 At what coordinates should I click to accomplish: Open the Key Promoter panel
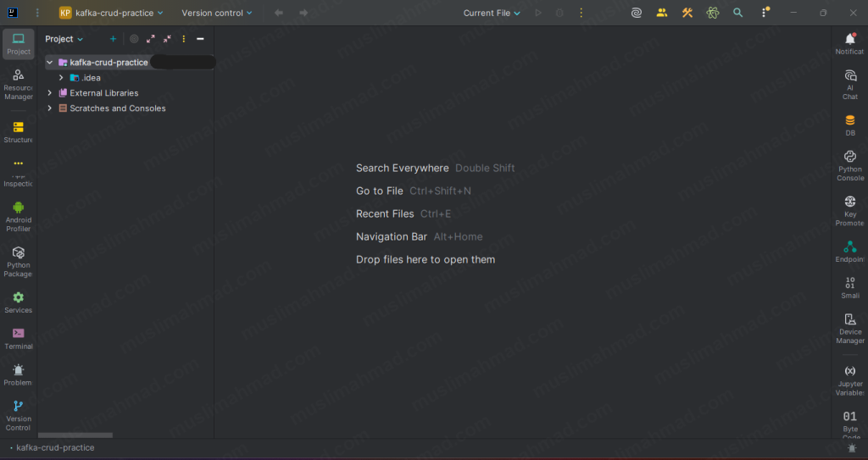click(x=849, y=211)
